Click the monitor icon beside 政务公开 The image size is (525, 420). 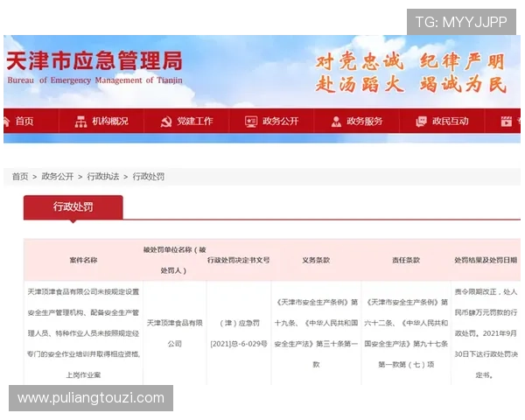coord(251,122)
